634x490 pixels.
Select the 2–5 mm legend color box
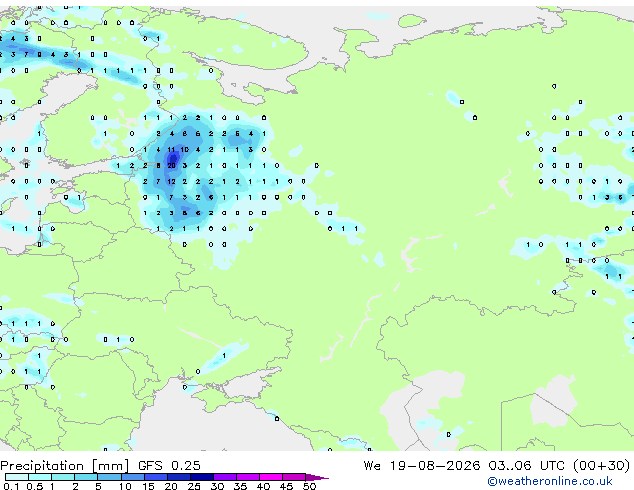86,477
